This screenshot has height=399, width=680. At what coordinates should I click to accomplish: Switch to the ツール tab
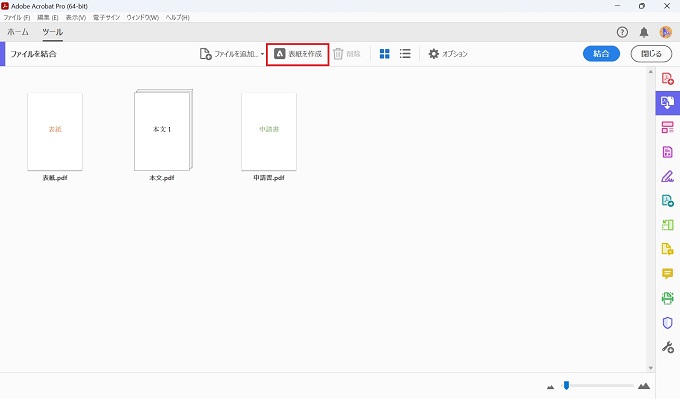pyautogui.click(x=52, y=32)
